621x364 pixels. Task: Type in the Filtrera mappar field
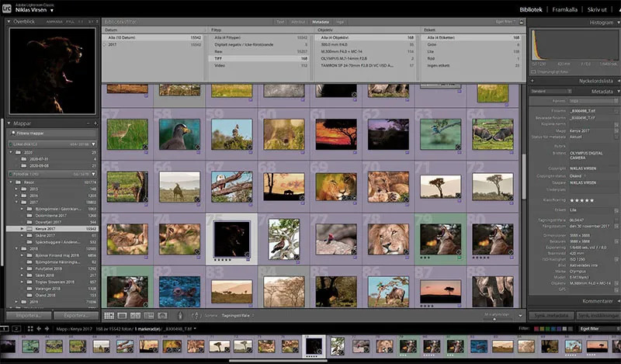[54, 133]
